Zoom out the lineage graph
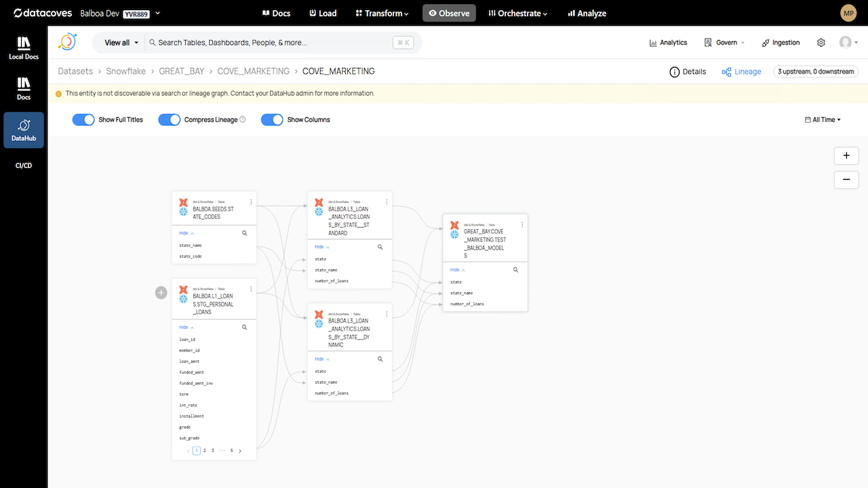Viewport: 868px width, 488px height. tap(846, 180)
